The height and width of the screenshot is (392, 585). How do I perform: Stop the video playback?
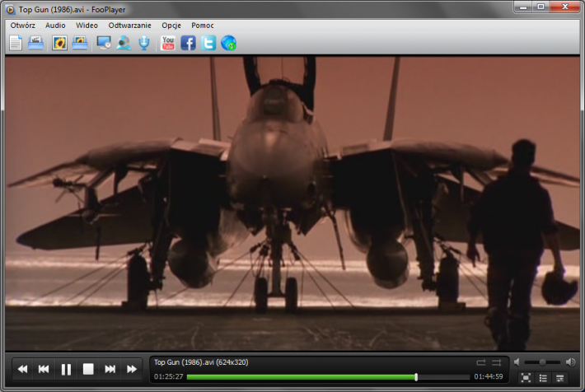[88, 369]
